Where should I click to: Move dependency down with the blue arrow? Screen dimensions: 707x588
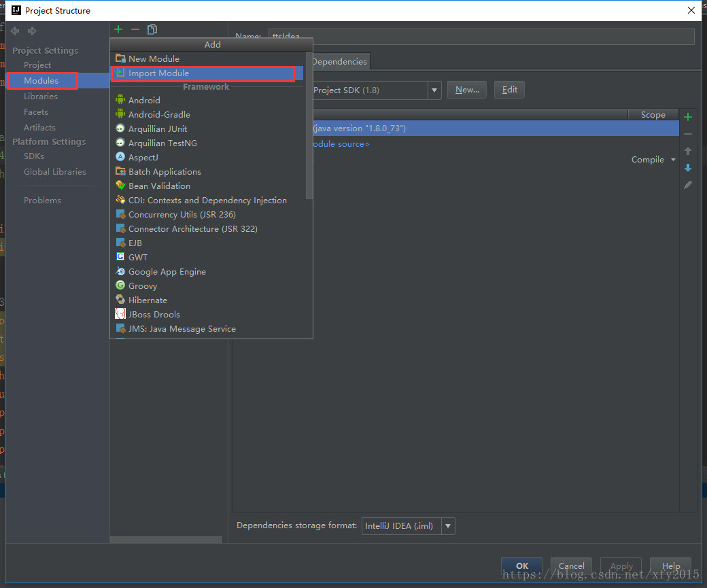point(687,168)
